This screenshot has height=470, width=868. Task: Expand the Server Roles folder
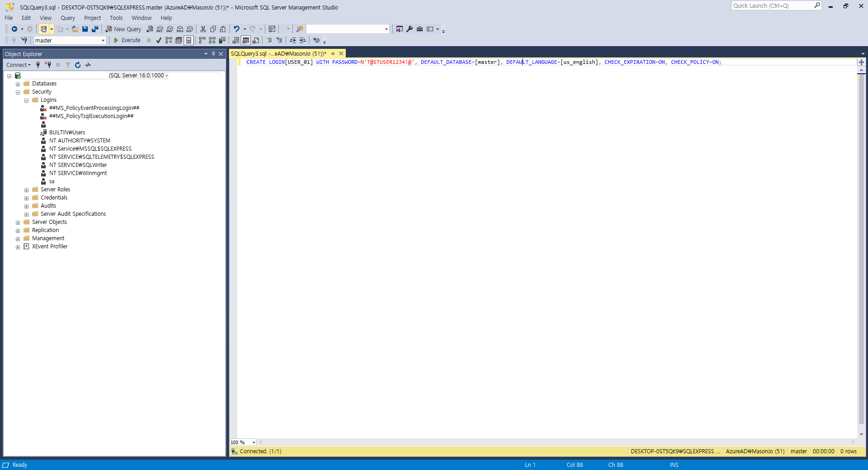(x=26, y=190)
